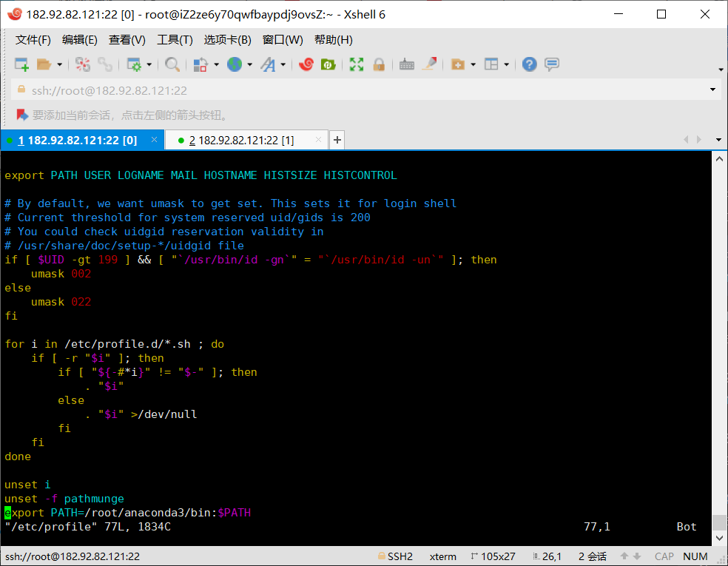
Task: Toggle full screen mode
Action: 356,64
